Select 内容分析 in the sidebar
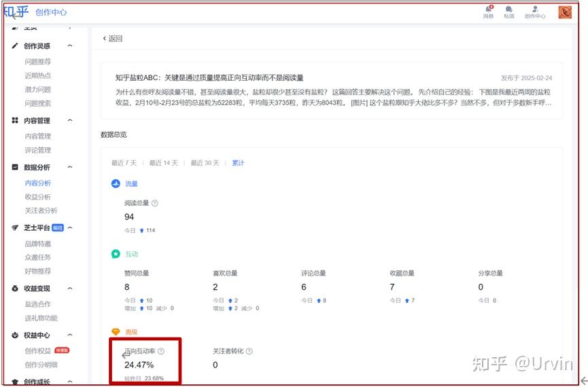588x387 pixels. point(38,183)
